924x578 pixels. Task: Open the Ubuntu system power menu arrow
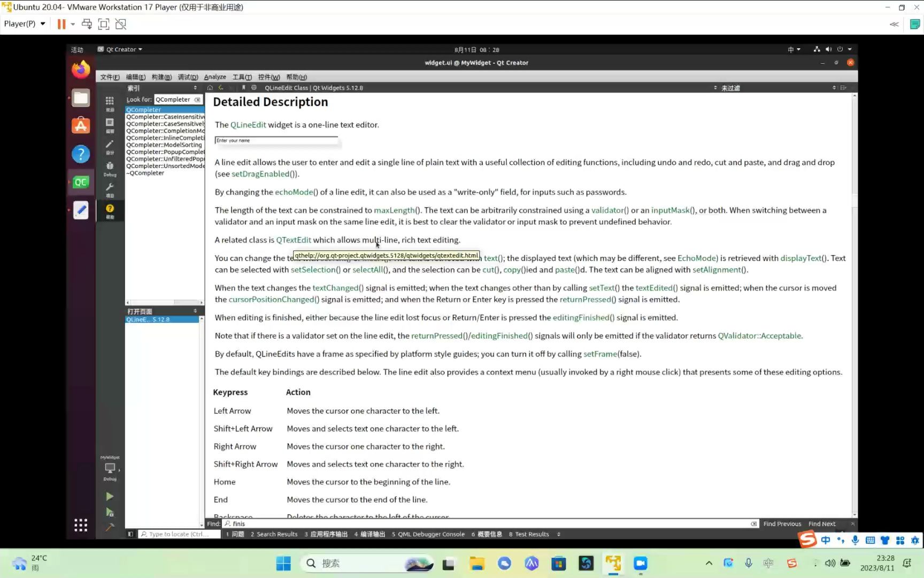point(850,49)
